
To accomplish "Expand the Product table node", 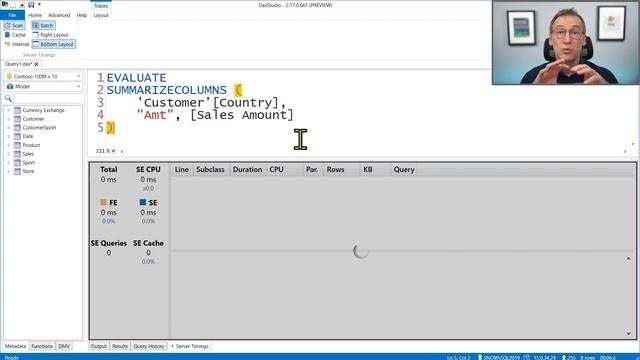I will point(9,145).
